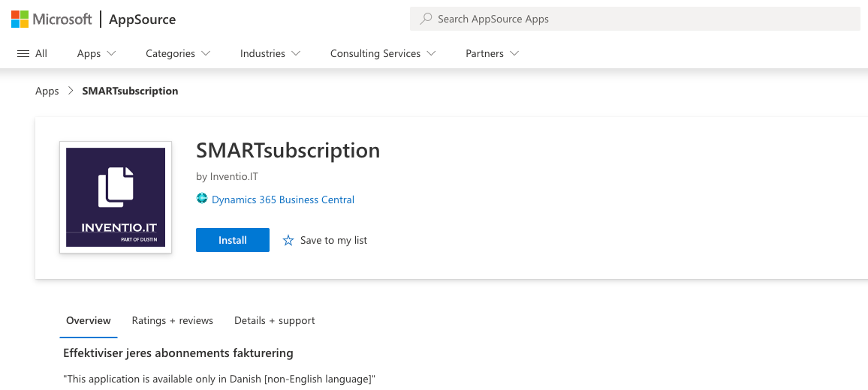The width and height of the screenshot is (868, 390).
Task: Focus the Search AppSource Apps field
Action: (635, 19)
